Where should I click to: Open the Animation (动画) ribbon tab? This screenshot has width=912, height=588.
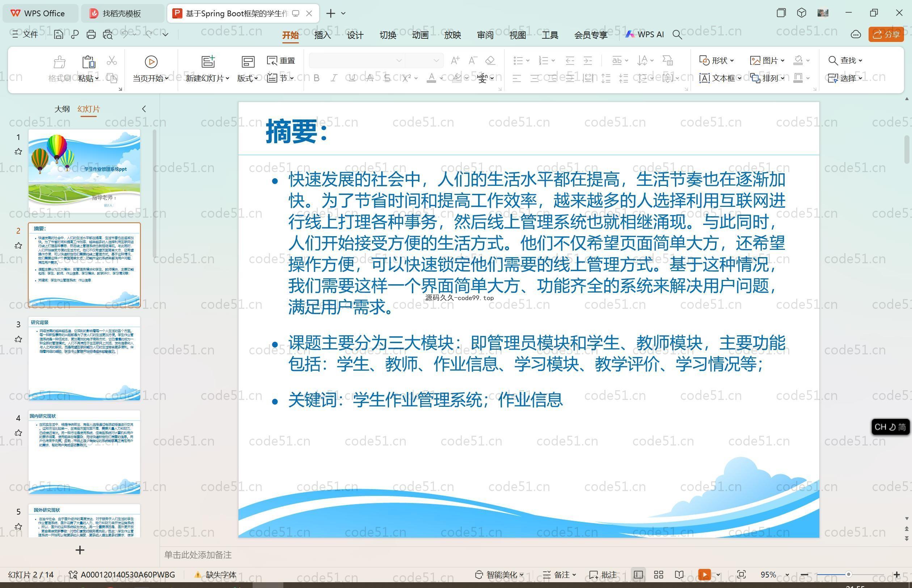420,35
